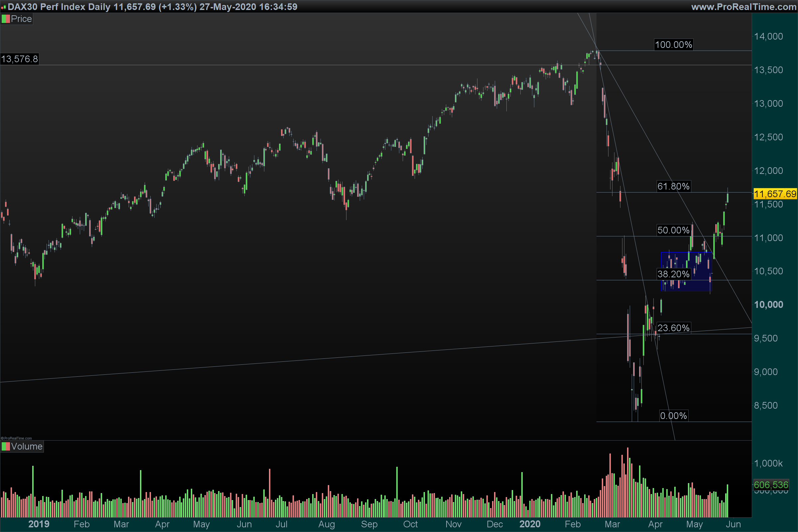
Task: Click the 0.00% Fibonacci level label
Action: [x=674, y=416]
